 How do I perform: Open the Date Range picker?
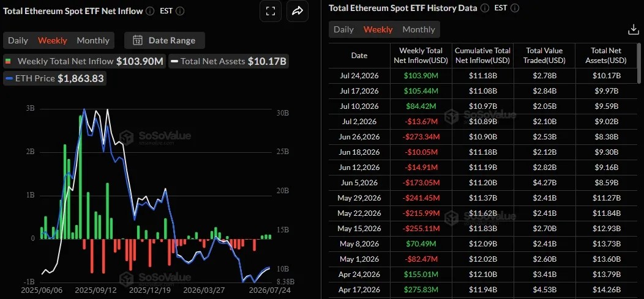point(165,40)
